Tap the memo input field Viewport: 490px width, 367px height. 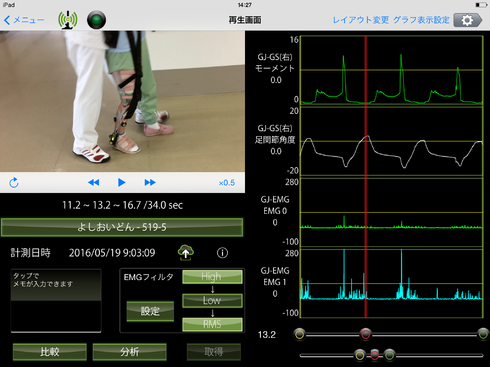pos(56,301)
